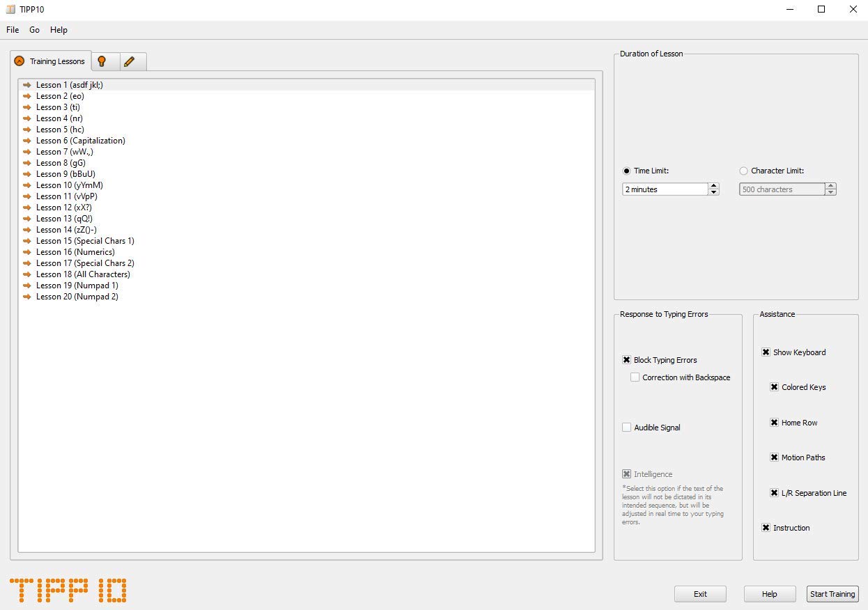Screen dimensions: 868x610
Task: Select Lesson 7 (wW.,)
Action: (307, 152)
